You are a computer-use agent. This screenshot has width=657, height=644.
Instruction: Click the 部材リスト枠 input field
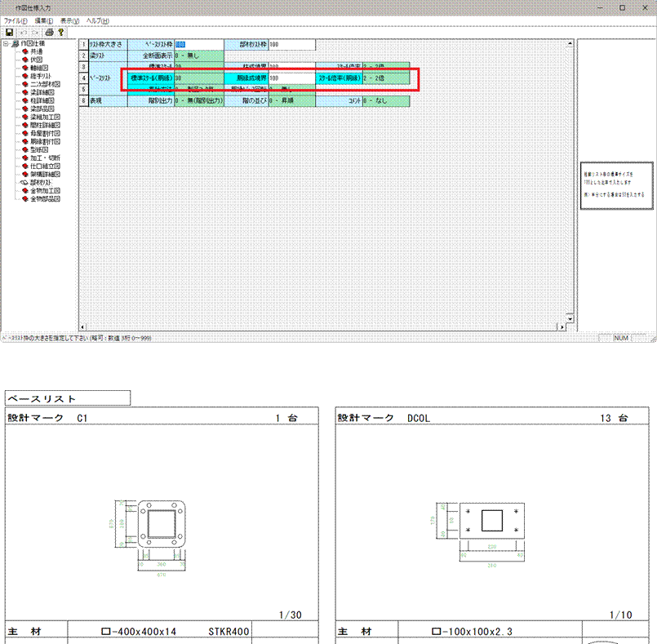point(291,44)
